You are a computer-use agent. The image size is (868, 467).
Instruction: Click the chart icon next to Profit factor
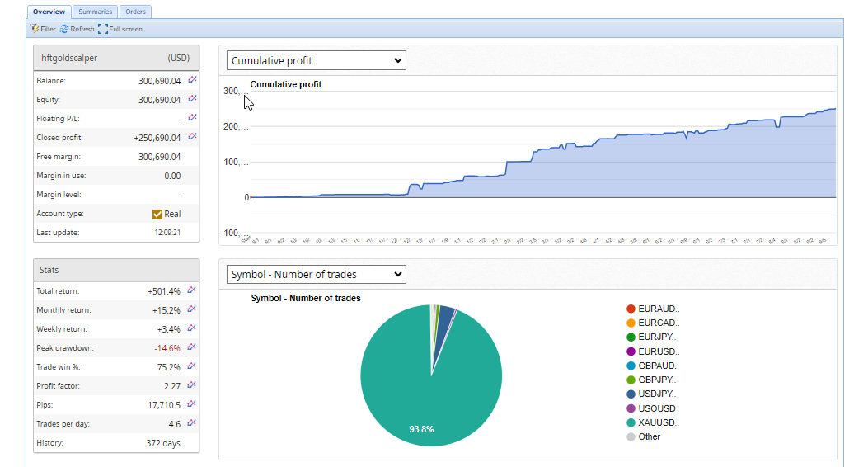192,385
